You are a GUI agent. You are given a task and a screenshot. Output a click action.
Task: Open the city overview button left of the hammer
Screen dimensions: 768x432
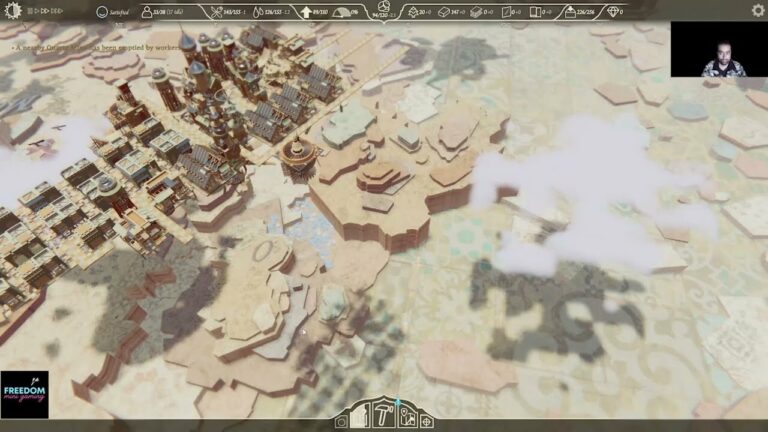pos(360,417)
